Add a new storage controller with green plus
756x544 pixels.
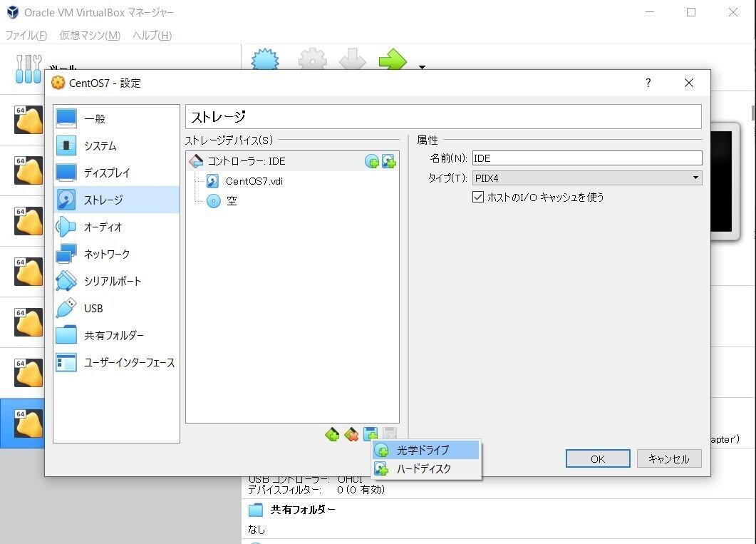331,434
